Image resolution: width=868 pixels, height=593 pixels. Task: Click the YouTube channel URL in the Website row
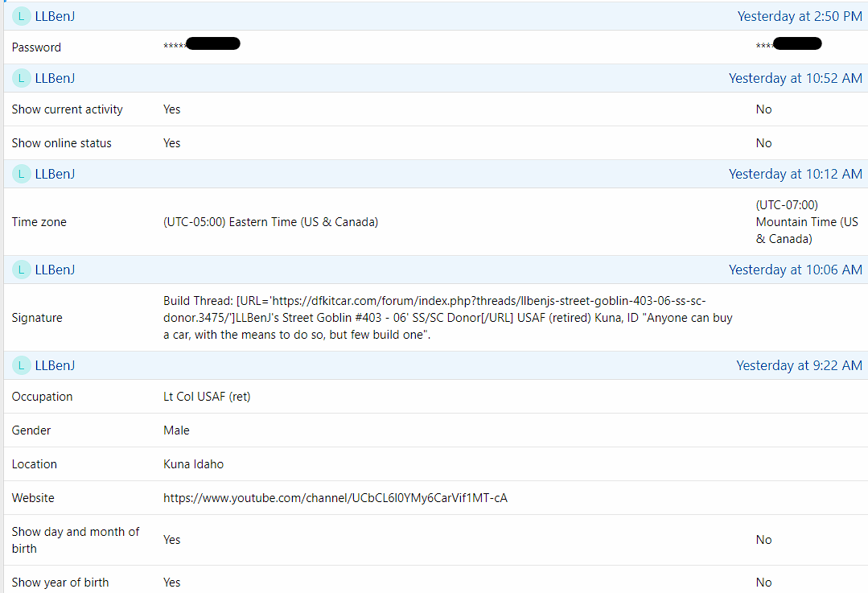[x=335, y=498]
